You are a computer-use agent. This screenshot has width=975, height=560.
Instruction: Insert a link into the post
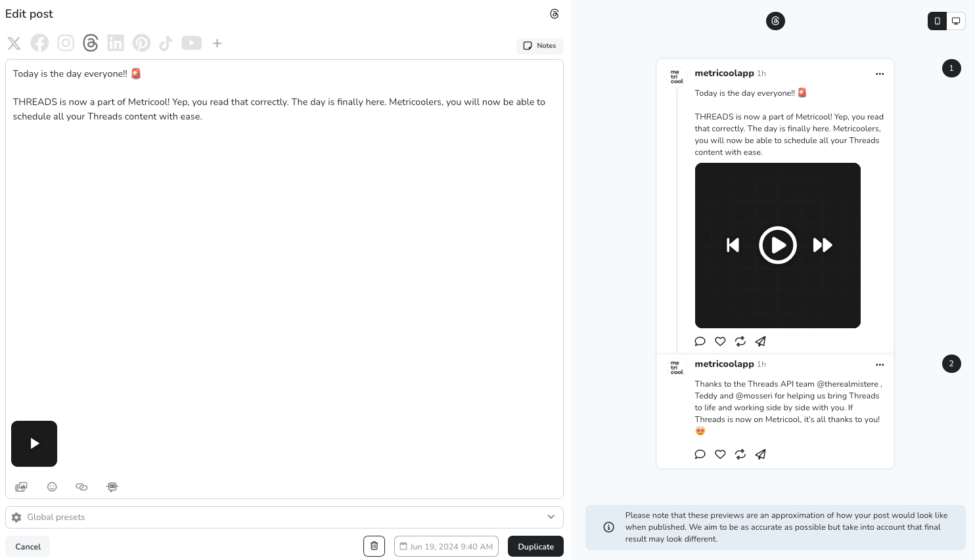pos(81,487)
